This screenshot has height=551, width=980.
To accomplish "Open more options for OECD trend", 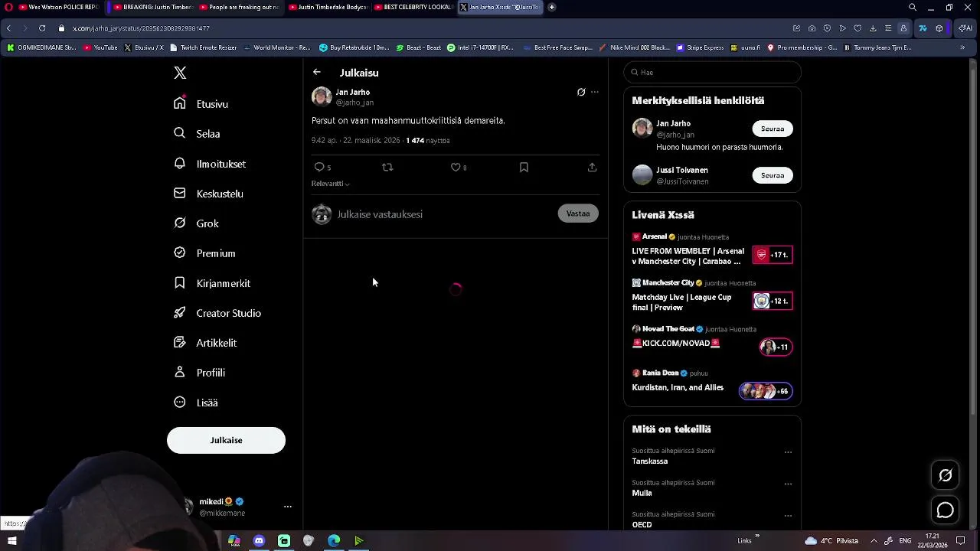I will click(x=788, y=515).
